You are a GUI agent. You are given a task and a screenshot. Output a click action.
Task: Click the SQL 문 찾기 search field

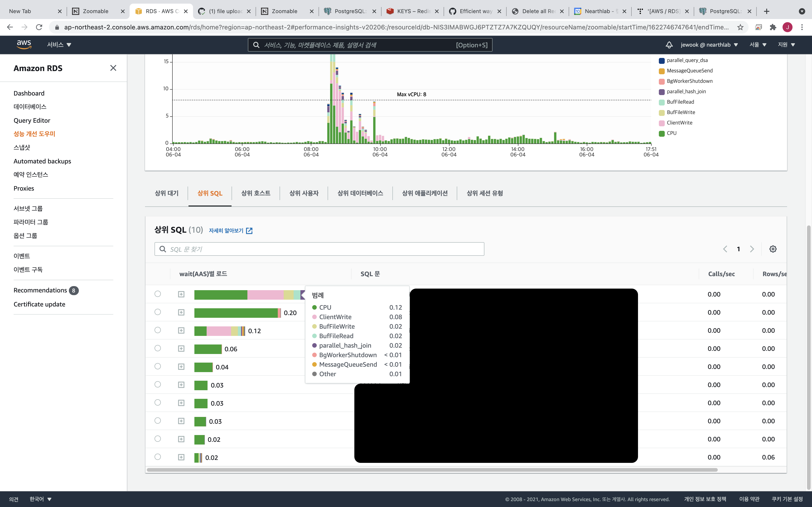point(319,249)
